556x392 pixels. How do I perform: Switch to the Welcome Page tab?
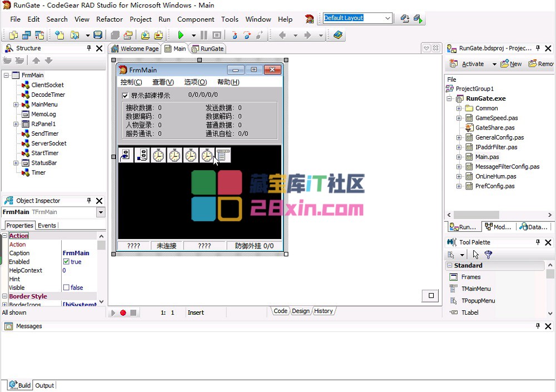click(x=135, y=48)
